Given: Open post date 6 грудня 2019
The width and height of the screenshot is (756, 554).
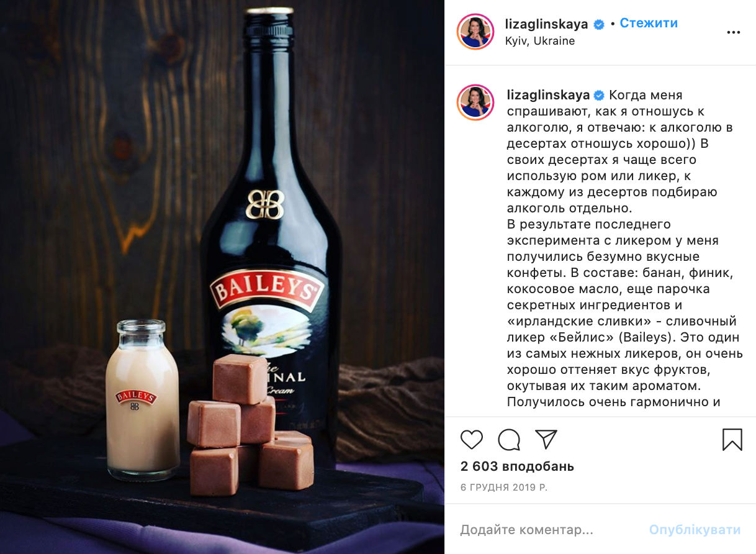Looking at the screenshot, I should pyautogui.click(x=504, y=488).
